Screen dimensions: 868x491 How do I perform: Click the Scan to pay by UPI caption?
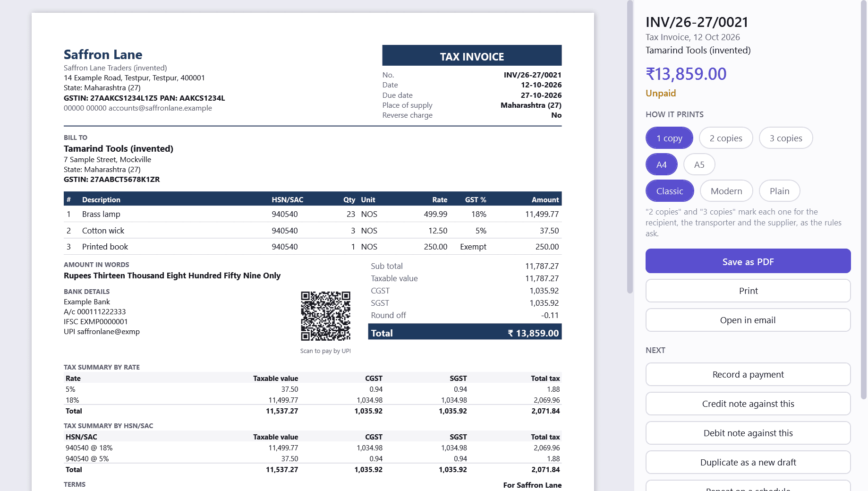click(325, 351)
